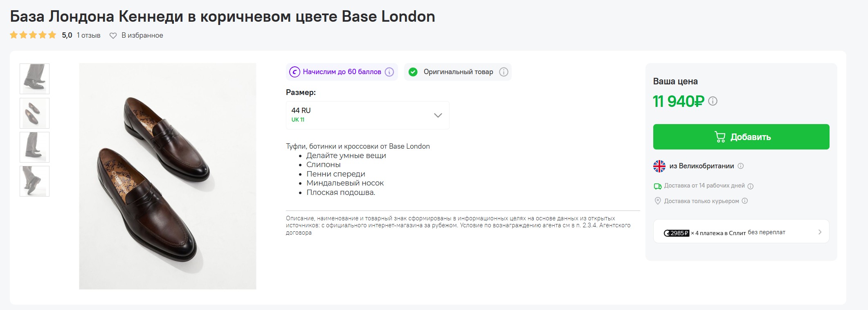Open info icon next to из Великобритании
Image resolution: width=868 pixels, height=310 pixels.
pyautogui.click(x=740, y=166)
